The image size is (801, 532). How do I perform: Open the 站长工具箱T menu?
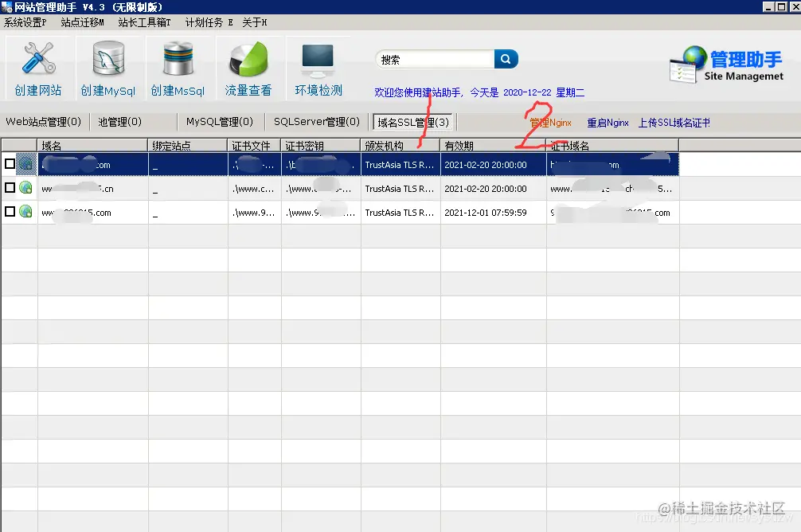(144, 22)
